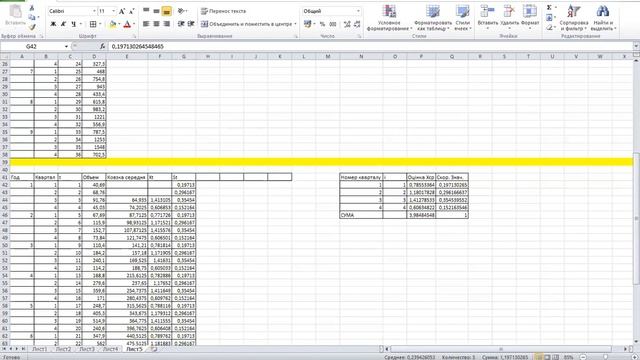Click the horizontal scrollbar thumb
This screenshot has height=360, width=640.
point(501,349)
